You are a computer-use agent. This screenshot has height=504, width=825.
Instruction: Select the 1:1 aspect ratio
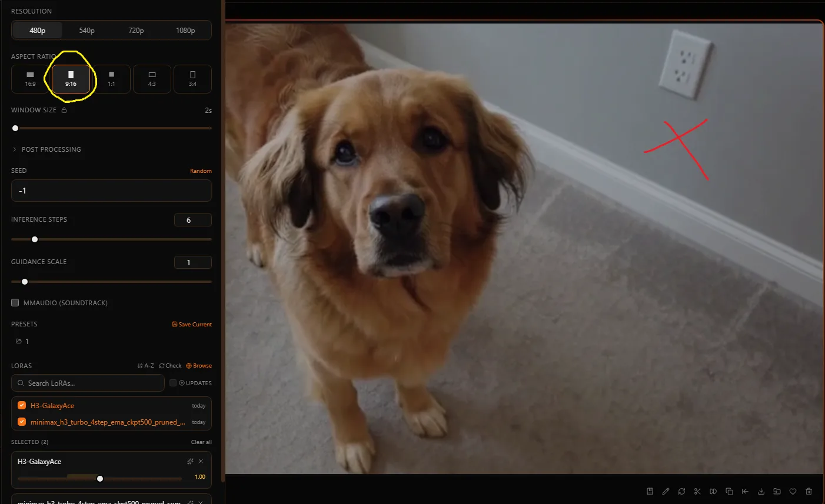(111, 79)
